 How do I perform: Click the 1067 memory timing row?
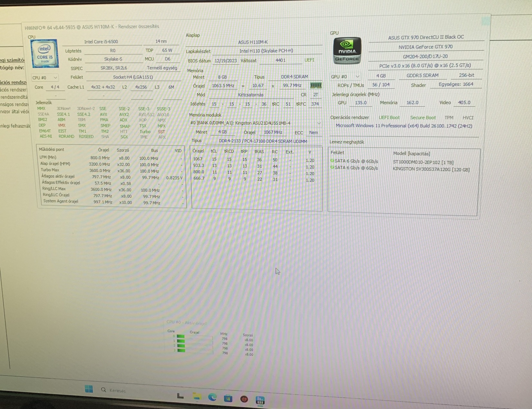click(x=254, y=160)
